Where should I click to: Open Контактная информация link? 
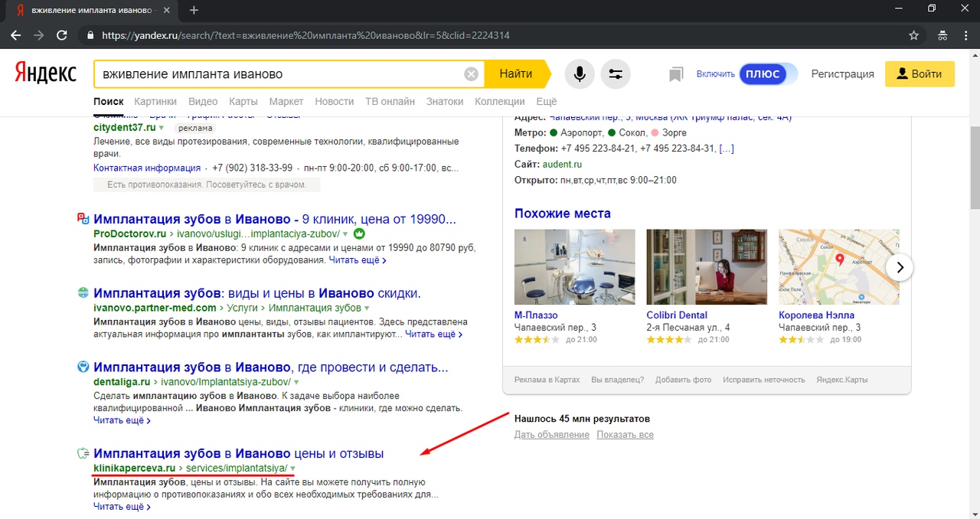click(x=147, y=168)
